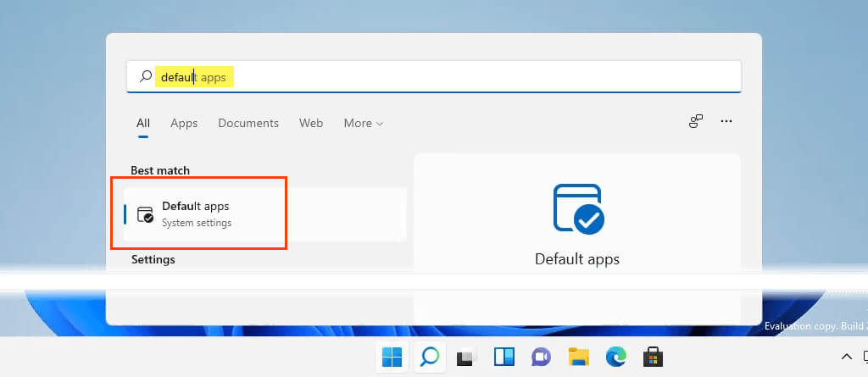Click the small Default apps result icon
Screen dimensions: 868x377
(145, 214)
